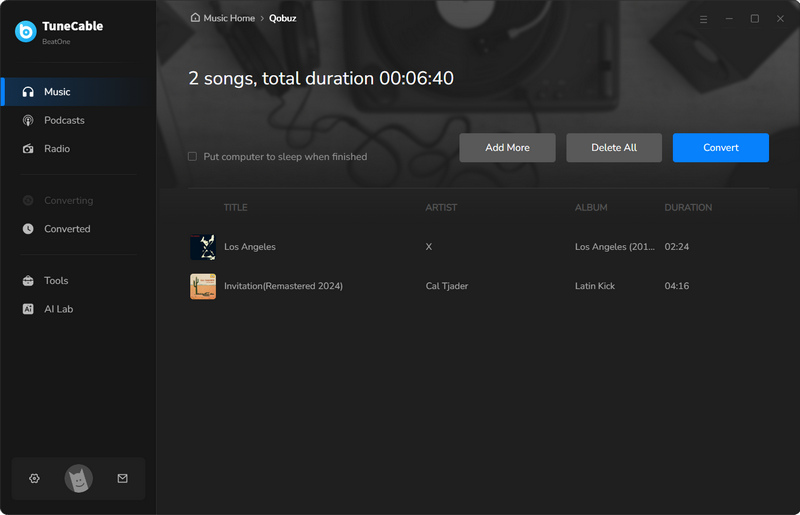Click album Latin Kick text
This screenshot has height=515, width=800.
(595, 286)
